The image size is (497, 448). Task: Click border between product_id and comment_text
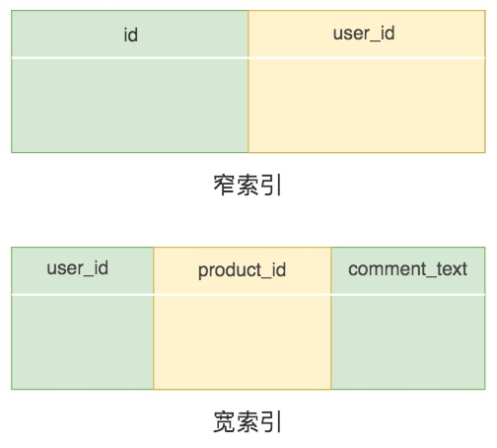(331, 319)
